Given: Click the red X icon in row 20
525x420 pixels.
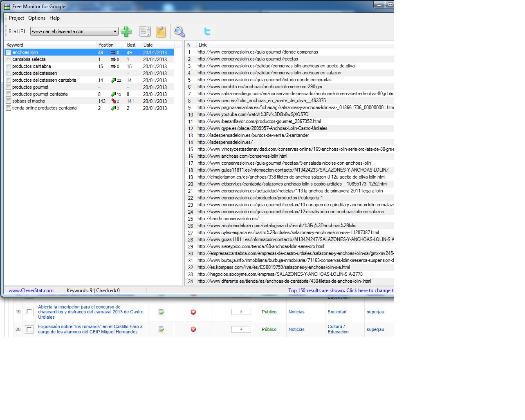Looking at the screenshot, I should pyautogui.click(x=193, y=329).
